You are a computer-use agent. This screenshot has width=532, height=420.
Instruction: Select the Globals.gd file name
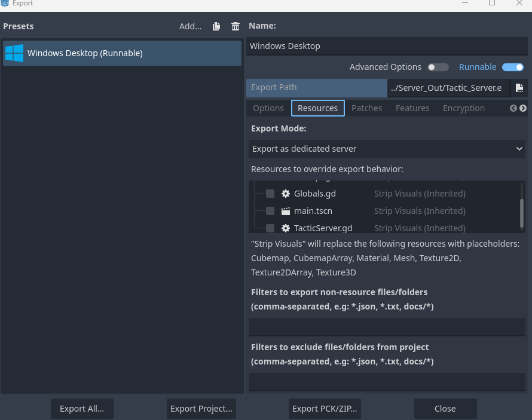click(315, 194)
